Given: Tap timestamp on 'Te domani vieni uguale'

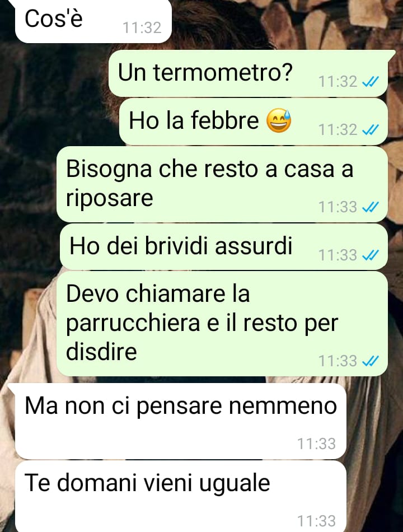Looking at the screenshot, I should click(316, 521).
